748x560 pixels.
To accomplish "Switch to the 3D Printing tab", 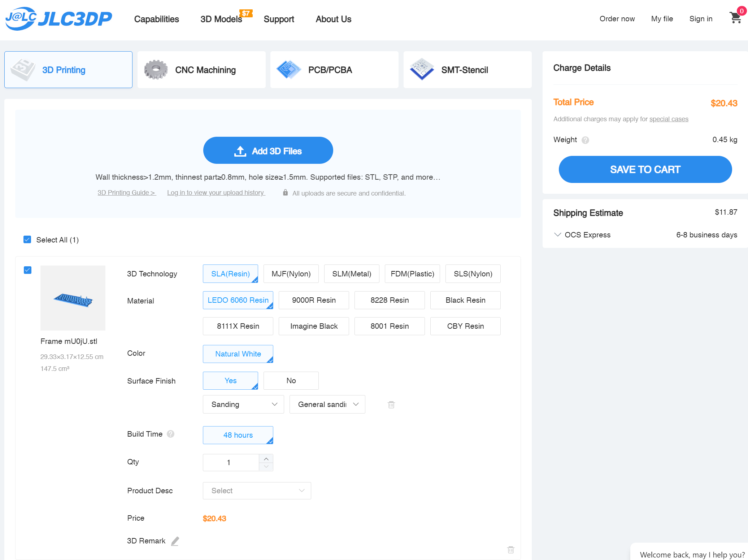I will pyautogui.click(x=68, y=70).
